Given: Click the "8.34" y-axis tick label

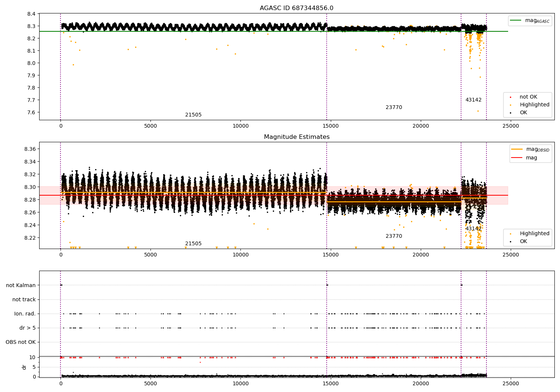Looking at the screenshot, I should [30, 162].
